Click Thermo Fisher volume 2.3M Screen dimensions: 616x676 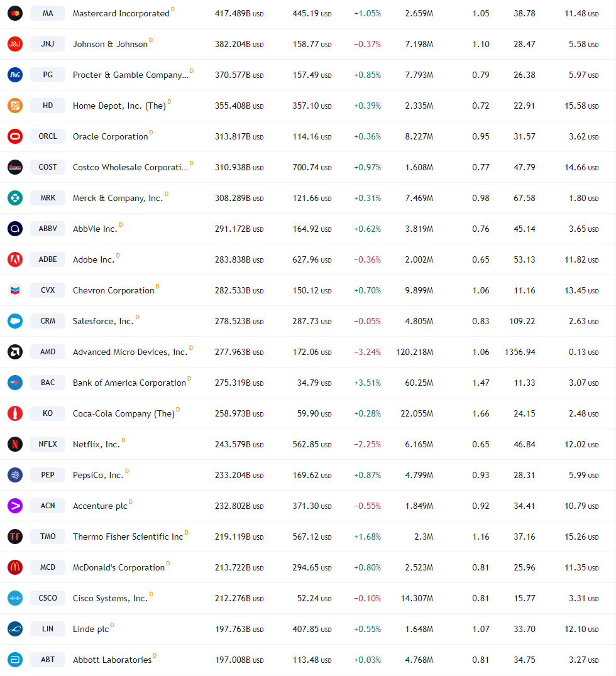424,537
